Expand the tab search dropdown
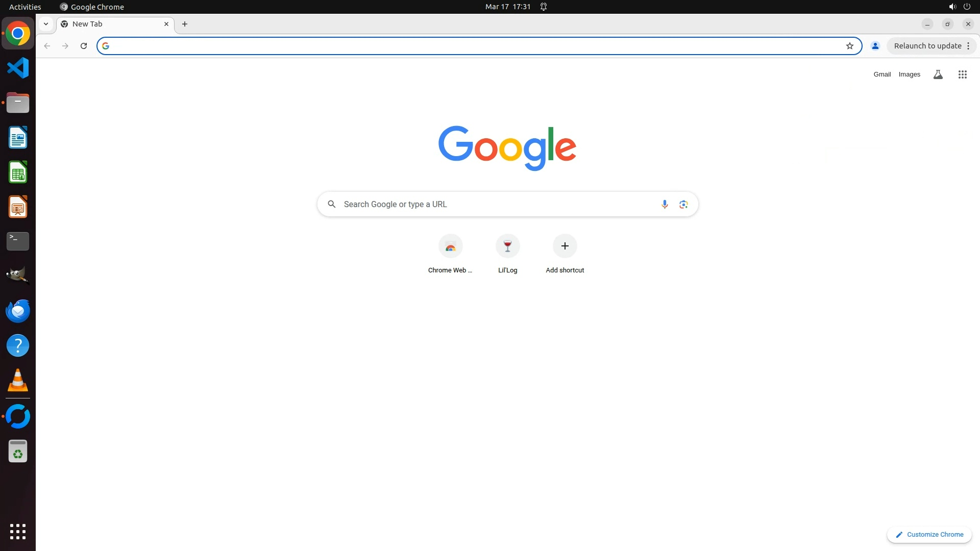980x551 pixels. click(x=46, y=24)
